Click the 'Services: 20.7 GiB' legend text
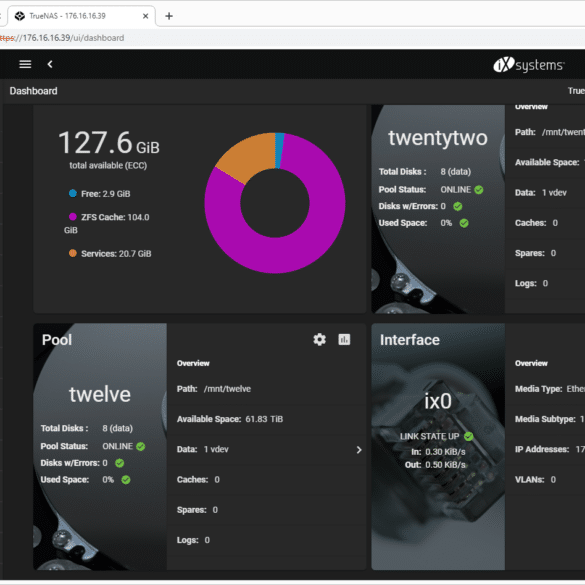 pyautogui.click(x=116, y=254)
